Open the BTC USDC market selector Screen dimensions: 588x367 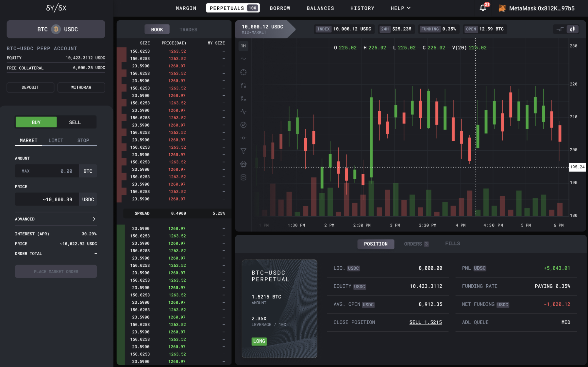point(56,29)
